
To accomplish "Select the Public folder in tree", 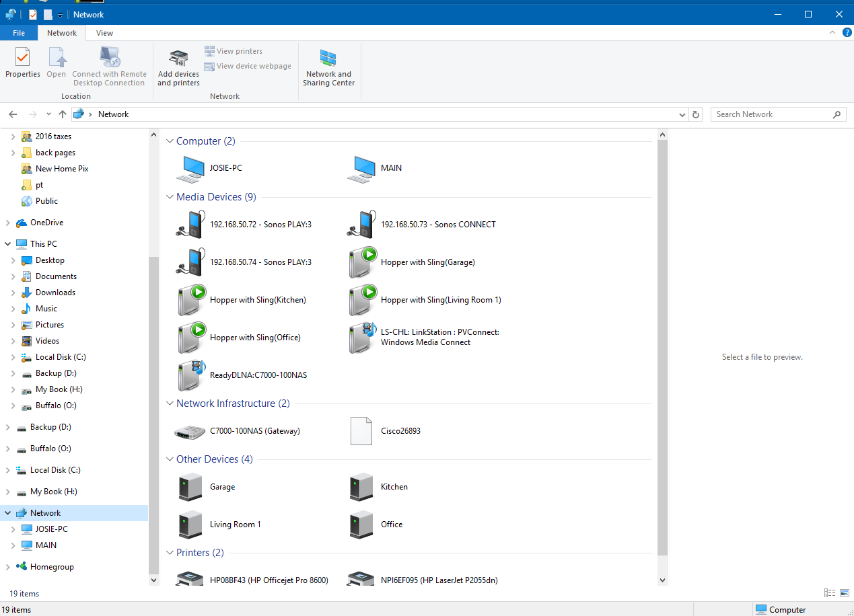I will (x=46, y=201).
